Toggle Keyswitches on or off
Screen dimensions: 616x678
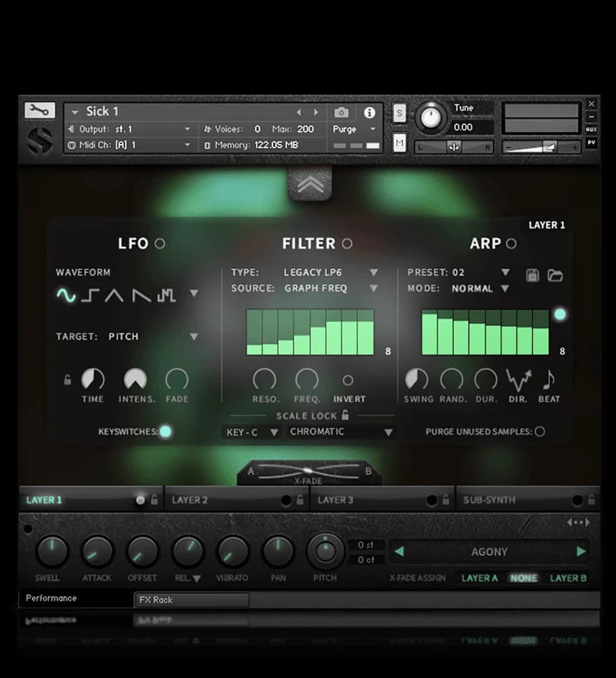(x=165, y=431)
